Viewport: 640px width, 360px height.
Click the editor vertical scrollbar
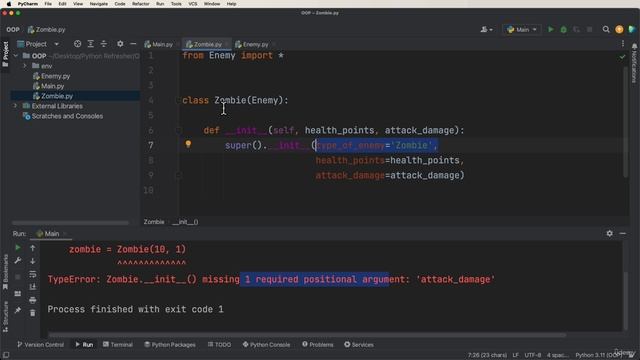pos(625,121)
